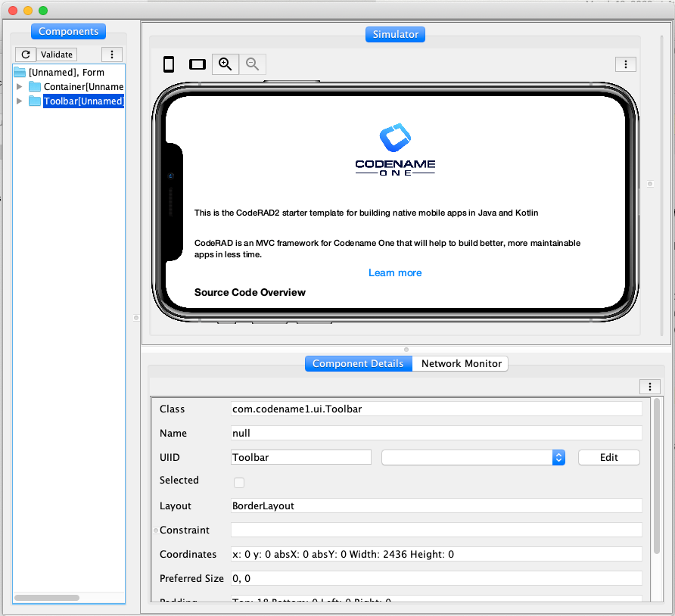Open the Simulator panel three-dot menu

point(625,64)
